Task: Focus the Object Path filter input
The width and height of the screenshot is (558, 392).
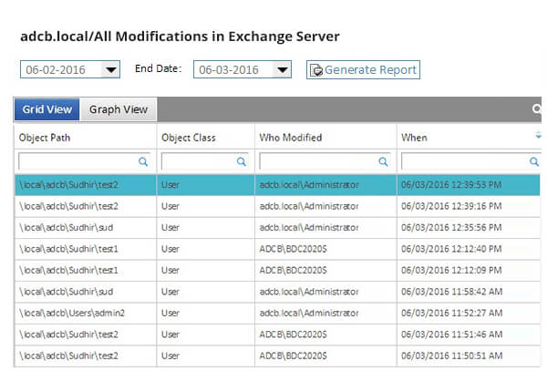Action: click(x=85, y=161)
